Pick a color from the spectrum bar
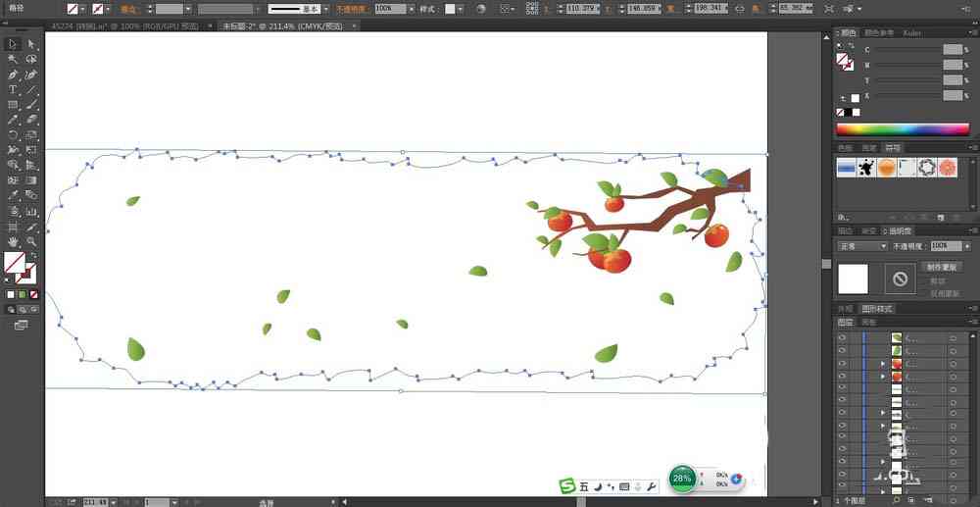The height and width of the screenshot is (507, 980). (903, 129)
